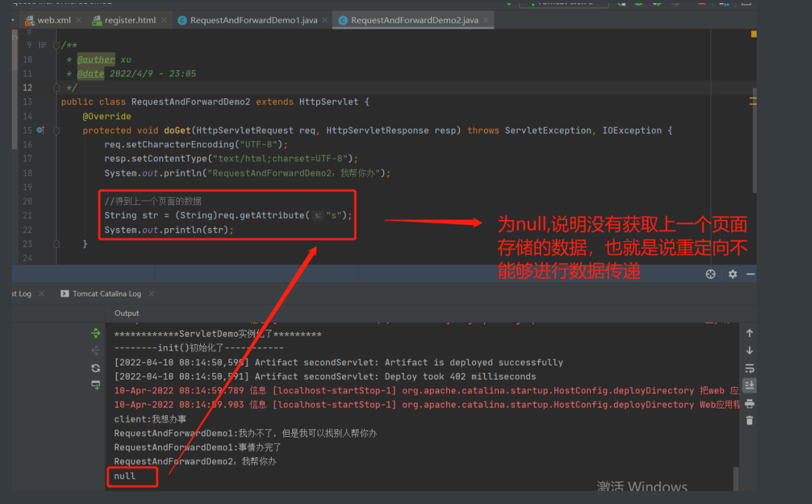812x504 pixels.
Task: Collapse the doGet method fold on line 15
Action: [x=56, y=131]
